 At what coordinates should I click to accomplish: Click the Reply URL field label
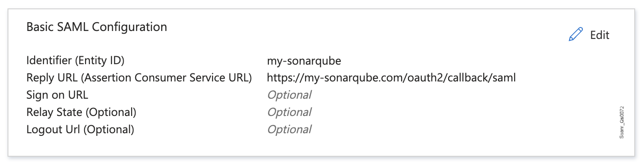click(139, 77)
